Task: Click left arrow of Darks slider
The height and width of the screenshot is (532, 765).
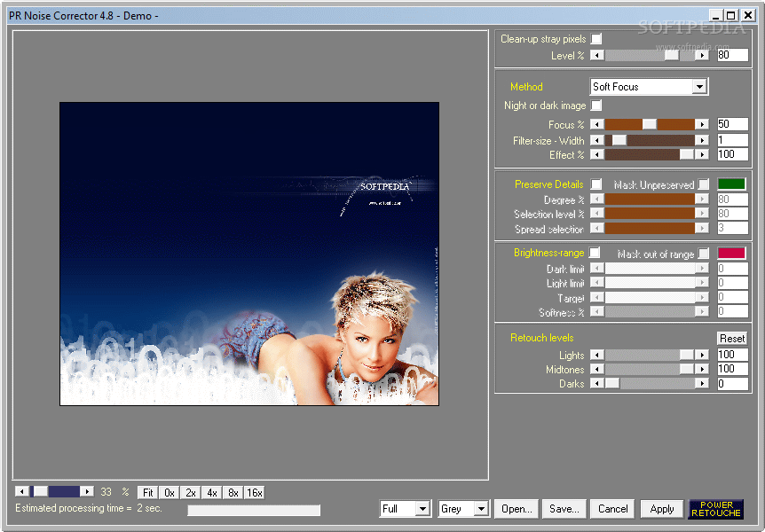Action: coord(596,383)
